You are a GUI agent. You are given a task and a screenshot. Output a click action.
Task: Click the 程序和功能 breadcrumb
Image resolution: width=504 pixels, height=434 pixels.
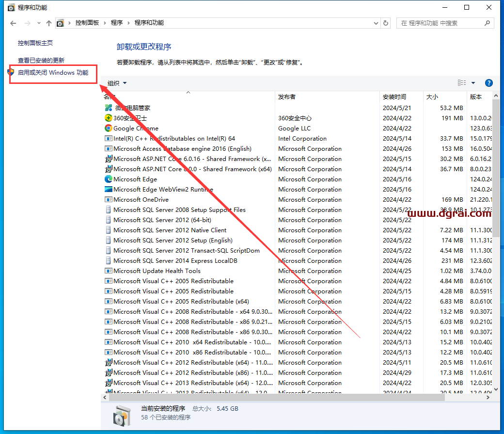point(149,23)
